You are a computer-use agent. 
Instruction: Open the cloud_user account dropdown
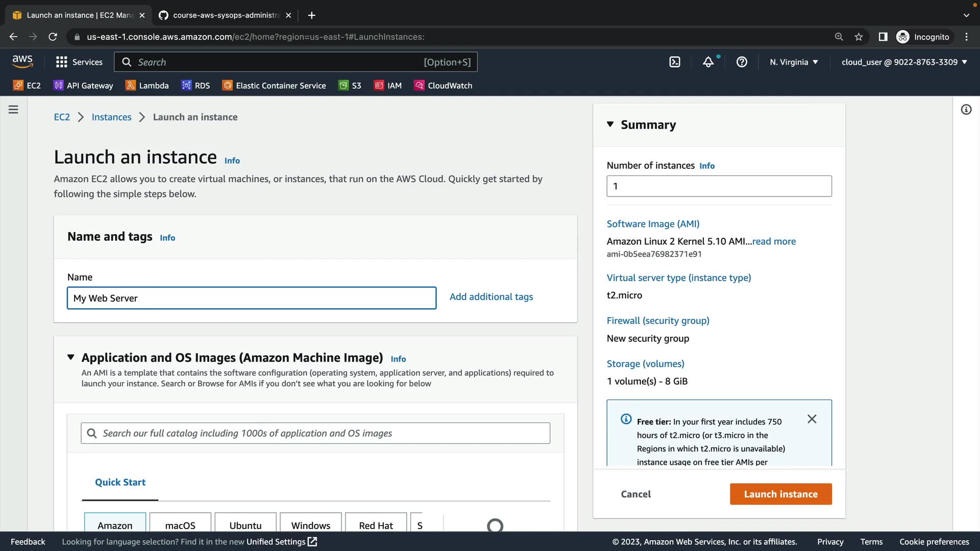(904, 62)
